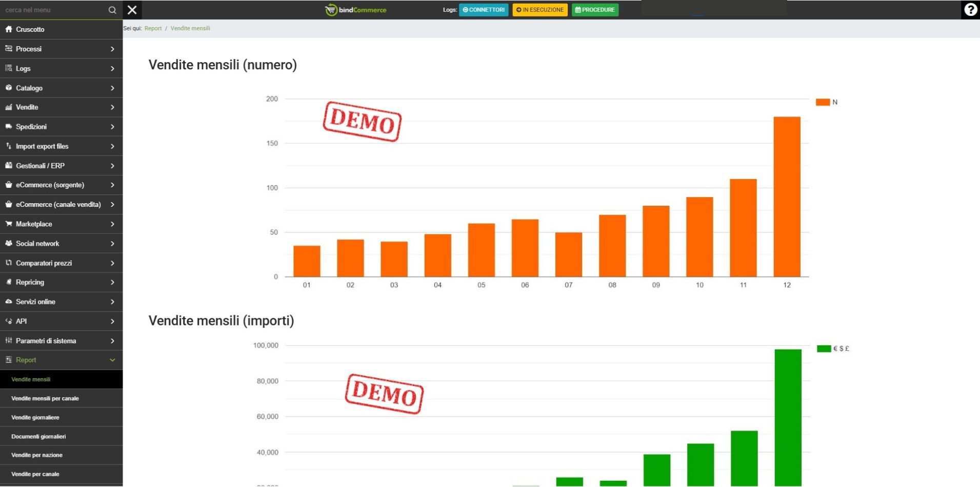Click the Spedizioni truck icon
Image resolution: width=980 pixels, height=487 pixels.
coord(9,127)
